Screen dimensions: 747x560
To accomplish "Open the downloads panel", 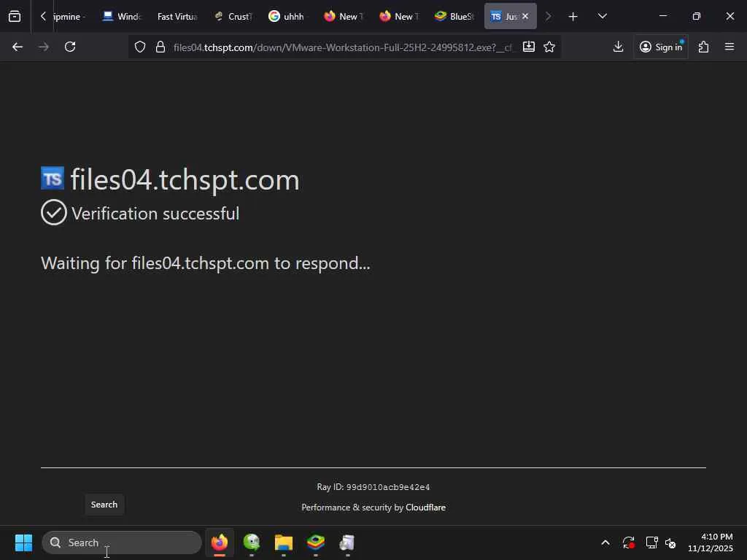I will coord(618,47).
